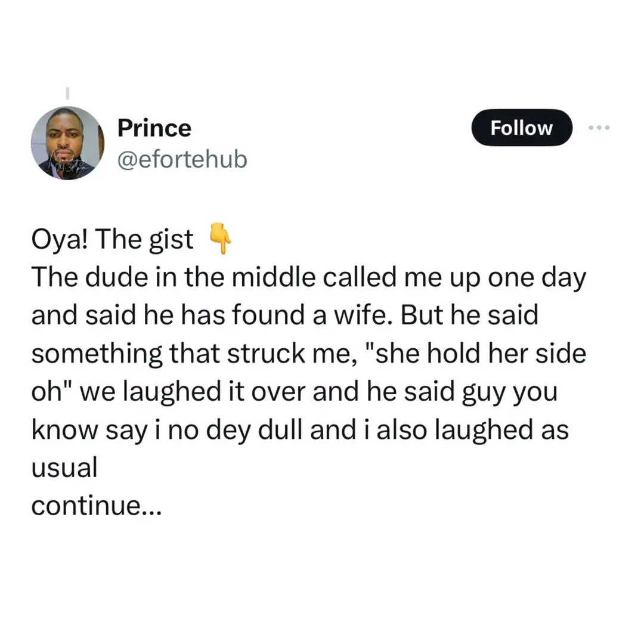Click the display name Prince
Screen dimensions: 644x644
(154, 128)
